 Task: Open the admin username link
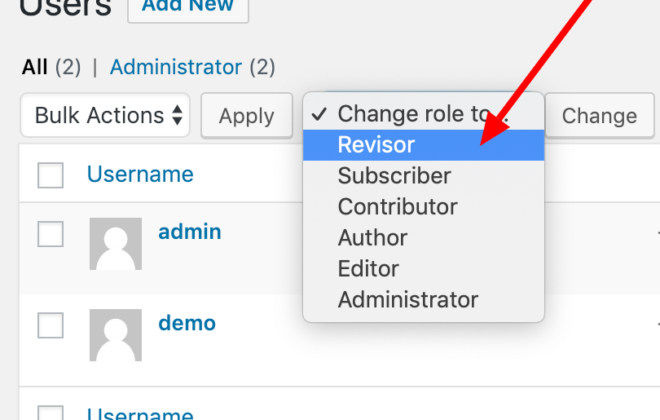pyautogui.click(x=189, y=231)
